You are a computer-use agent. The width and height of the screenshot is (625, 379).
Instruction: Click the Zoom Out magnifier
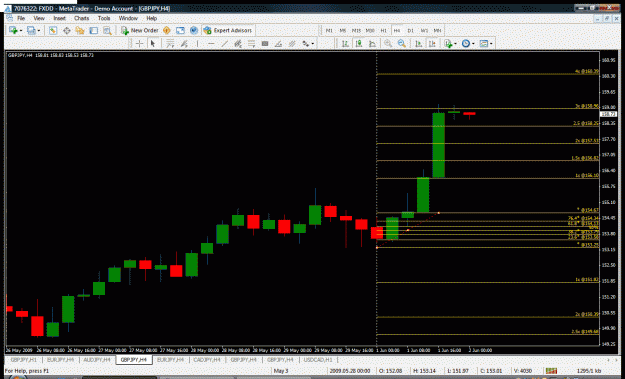(x=401, y=43)
